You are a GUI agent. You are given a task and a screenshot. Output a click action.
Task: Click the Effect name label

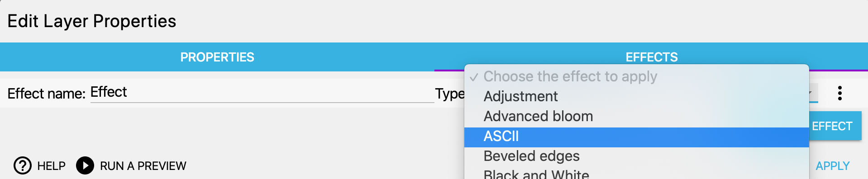coord(47,94)
